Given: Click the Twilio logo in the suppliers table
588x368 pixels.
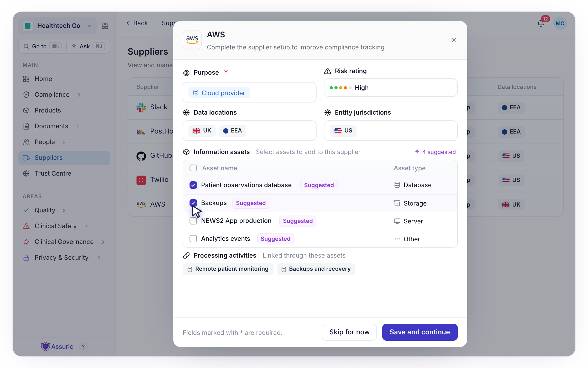Looking at the screenshot, I should (141, 180).
